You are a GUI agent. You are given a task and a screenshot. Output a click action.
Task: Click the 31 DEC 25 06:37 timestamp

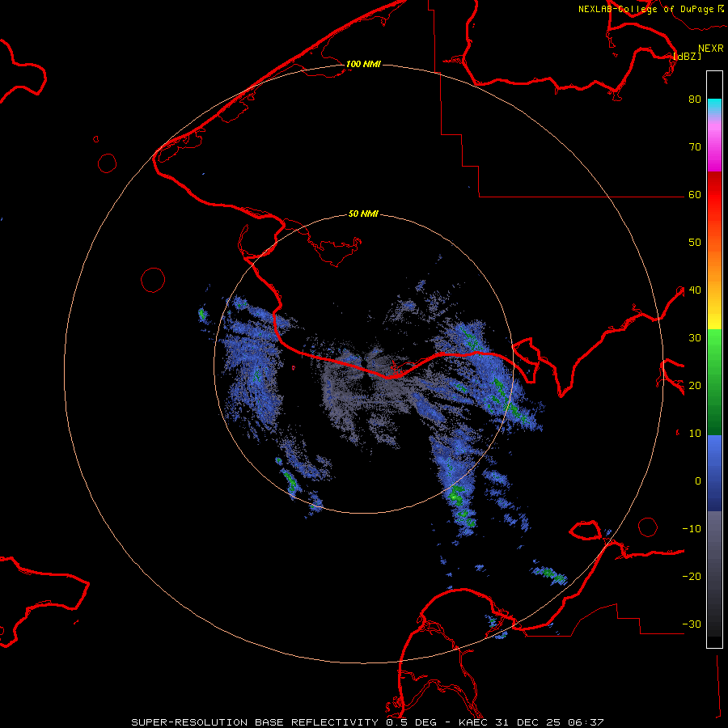pos(551,722)
